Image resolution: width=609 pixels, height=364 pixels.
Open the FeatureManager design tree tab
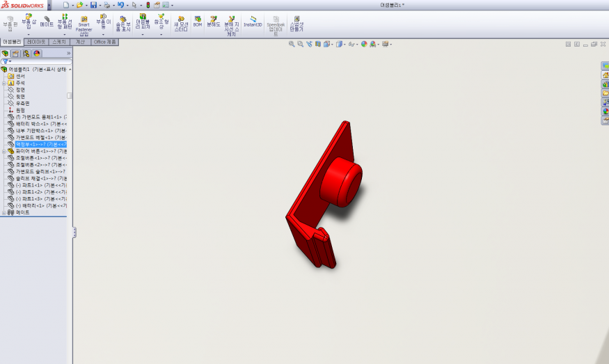[5, 53]
